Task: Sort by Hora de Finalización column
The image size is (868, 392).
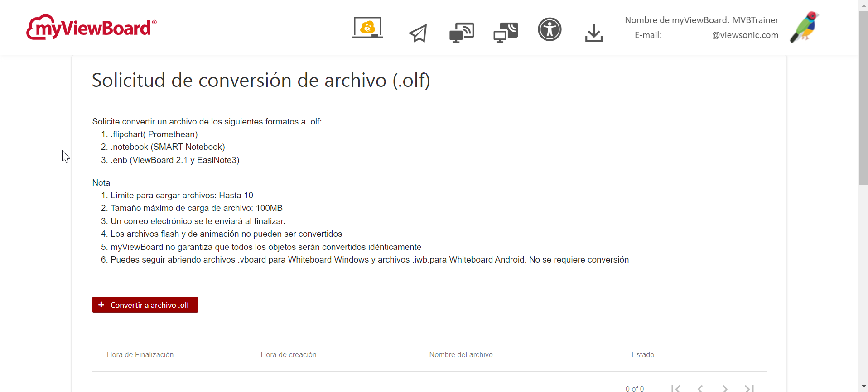Action: (140, 354)
